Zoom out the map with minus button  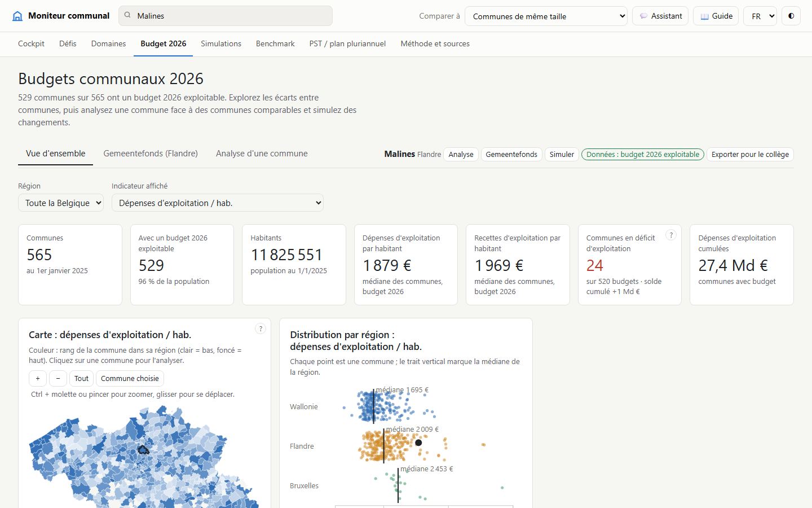58,378
